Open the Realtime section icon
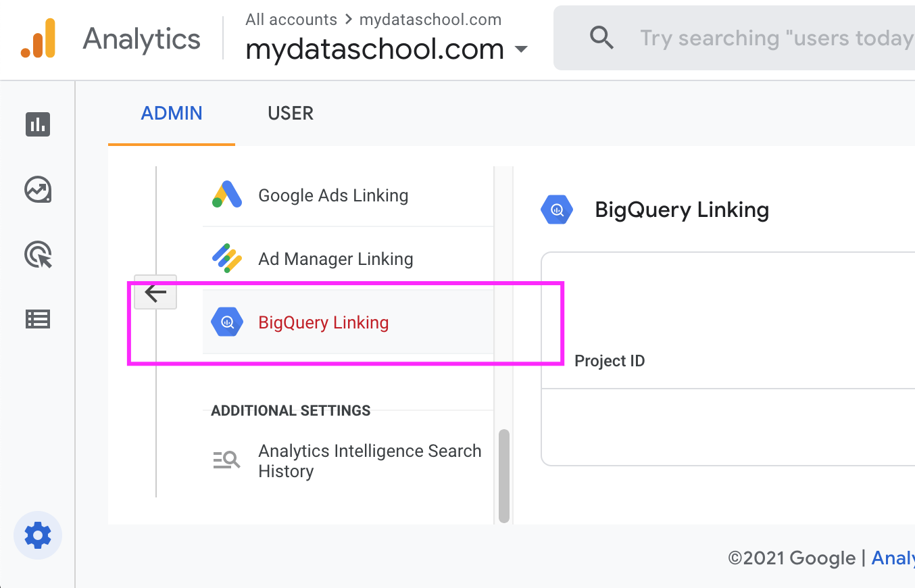The height and width of the screenshot is (588, 915). pos(37,190)
